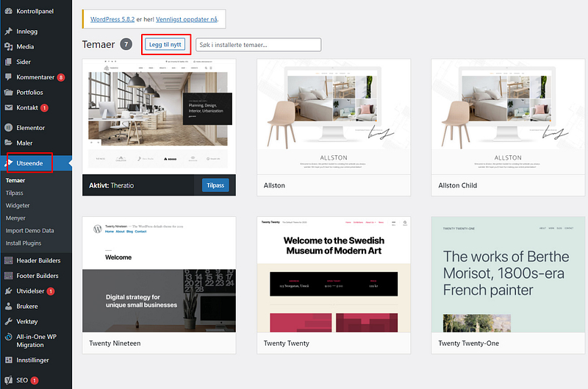588x389 pixels.
Task: Click the Brukere user icon
Action: (9, 306)
